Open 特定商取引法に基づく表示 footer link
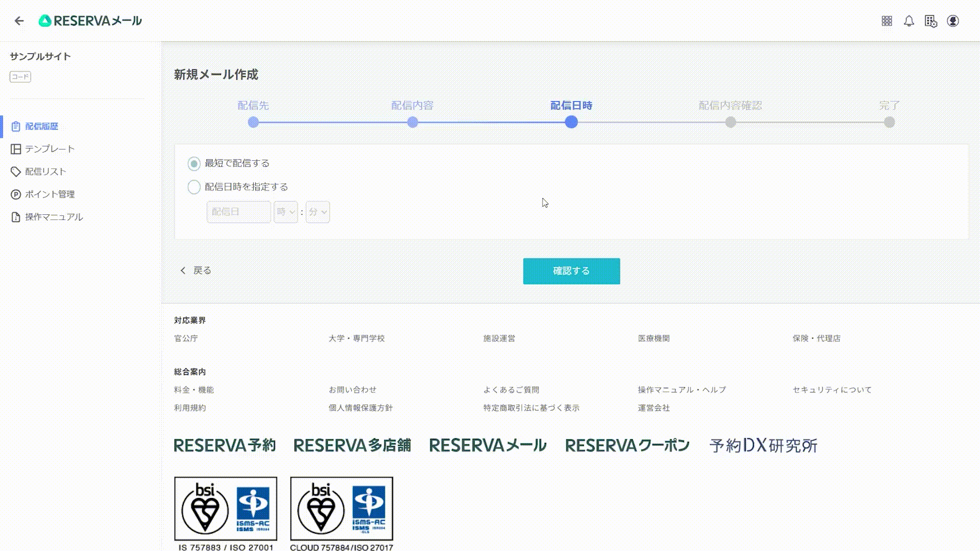 coord(531,408)
